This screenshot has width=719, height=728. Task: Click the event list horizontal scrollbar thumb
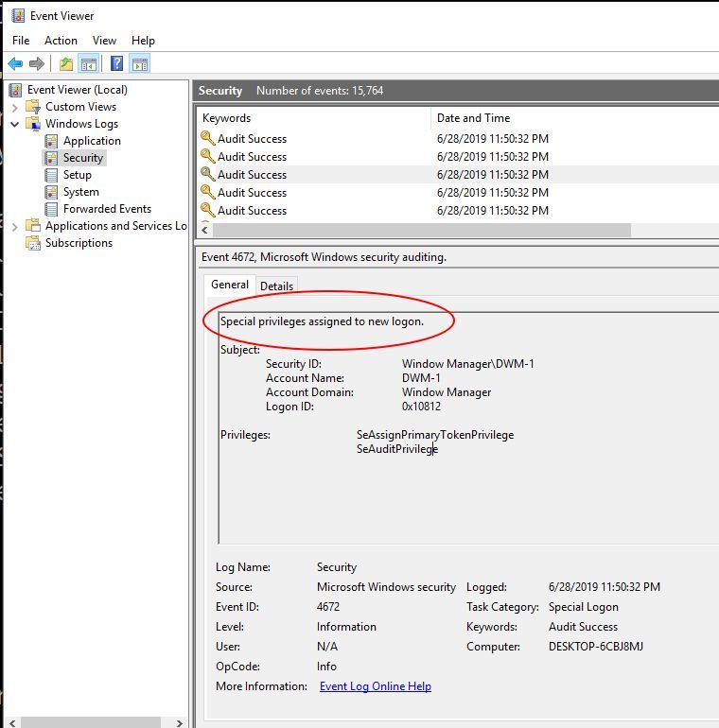pos(422,230)
